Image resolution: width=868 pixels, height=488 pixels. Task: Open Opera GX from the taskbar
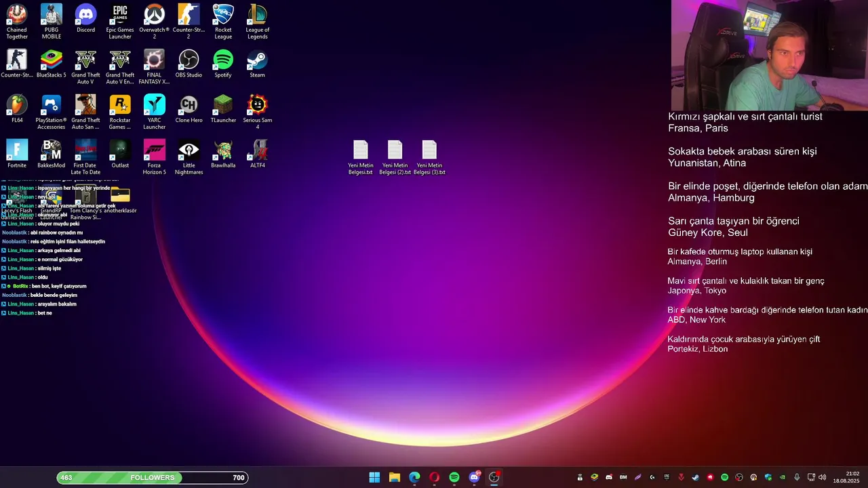(434, 477)
